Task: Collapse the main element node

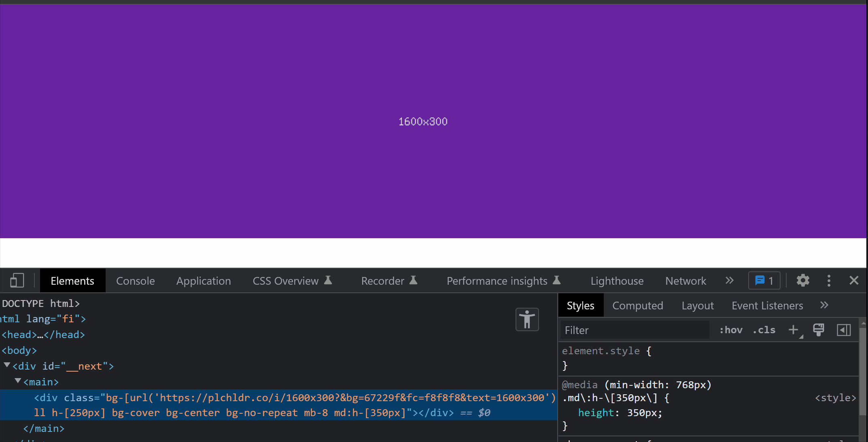Action: (18, 380)
